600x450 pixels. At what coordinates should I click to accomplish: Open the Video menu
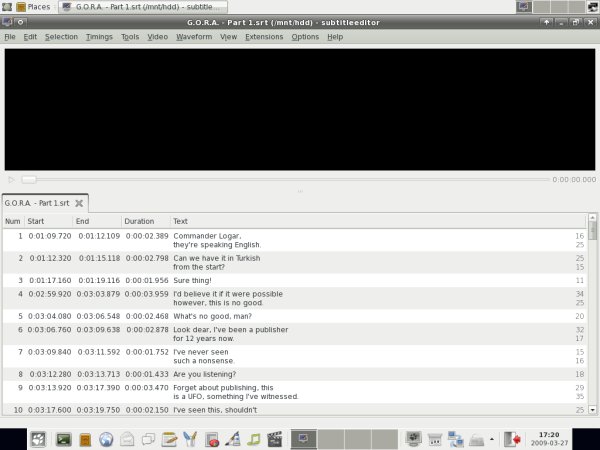(x=158, y=37)
